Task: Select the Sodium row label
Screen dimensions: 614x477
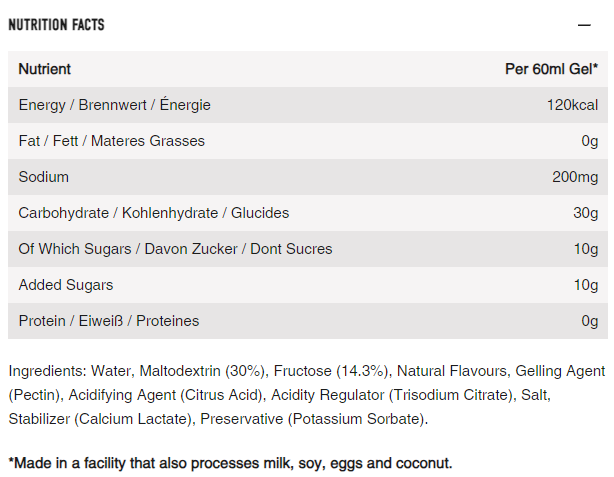Action: click(x=44, y=177)
